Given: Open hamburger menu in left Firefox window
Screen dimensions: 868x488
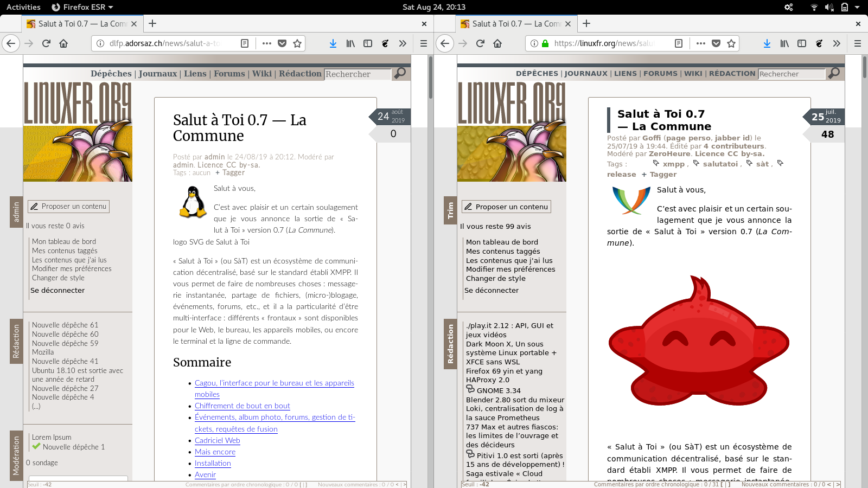Looking at the screenshot, I should [424, 43].
